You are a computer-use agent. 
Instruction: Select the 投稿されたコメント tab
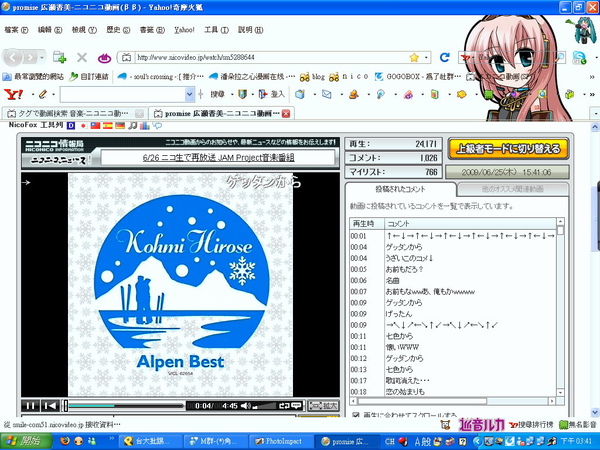click(x=400, y=189)
